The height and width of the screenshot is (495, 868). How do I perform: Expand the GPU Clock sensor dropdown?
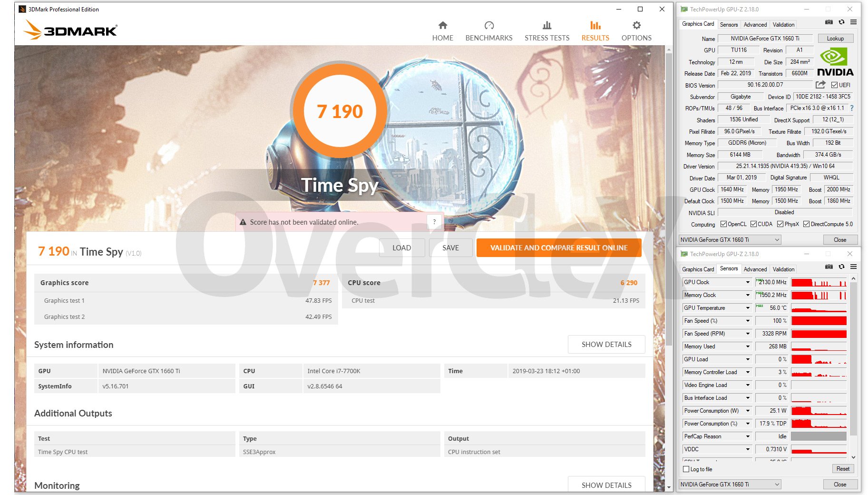748,282
